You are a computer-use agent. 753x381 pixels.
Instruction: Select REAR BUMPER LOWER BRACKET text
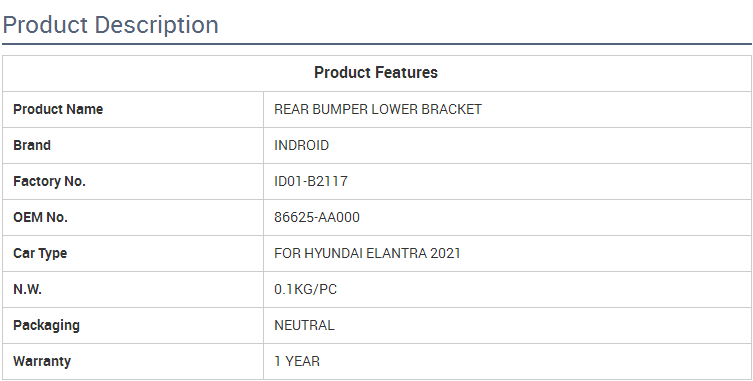pos(378,109)
